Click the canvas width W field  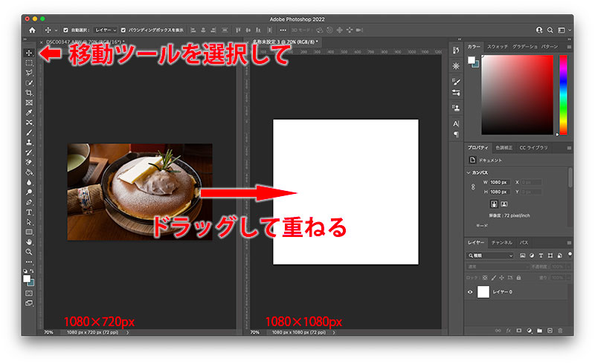[x=499, y=183]
